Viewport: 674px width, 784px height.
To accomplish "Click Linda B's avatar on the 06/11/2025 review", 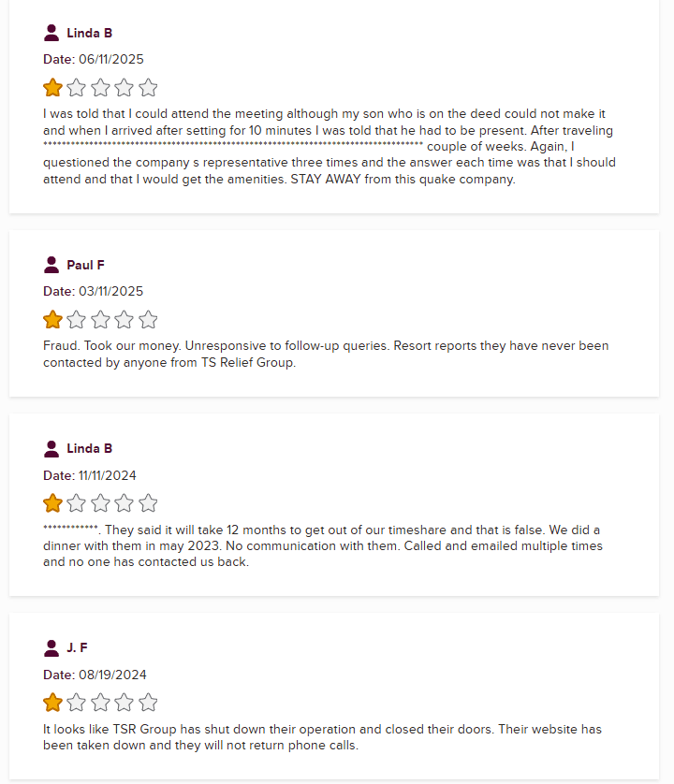I will [x=51, y=33].
